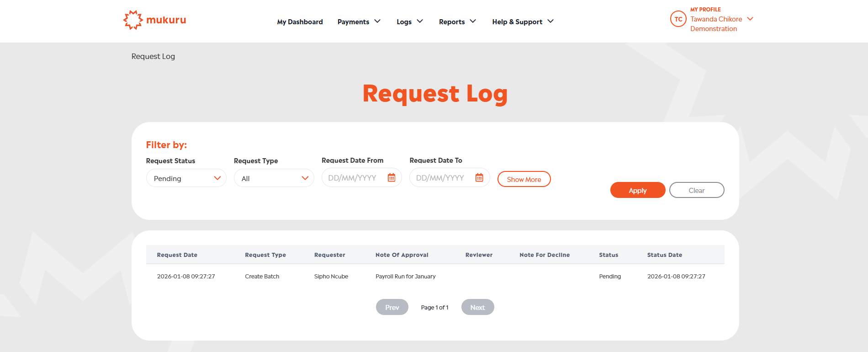Open the Request Type dropdown
Viewport: 868px width, 352px height.
274,178
